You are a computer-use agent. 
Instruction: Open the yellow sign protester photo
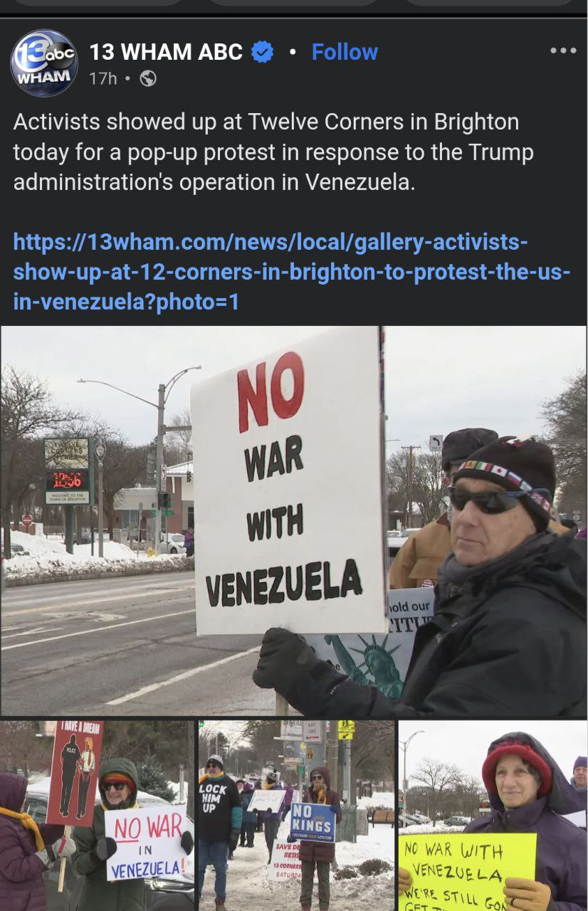(x=493, y=816)
